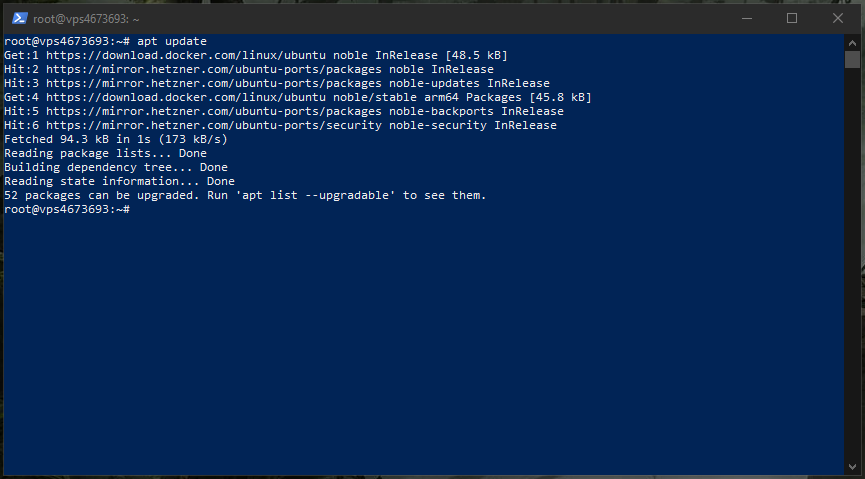The height and width of the screenshot is (479, 865).
Task: Click the 'Fetched 94.3 kB' output line
Action: click(115, 139)
